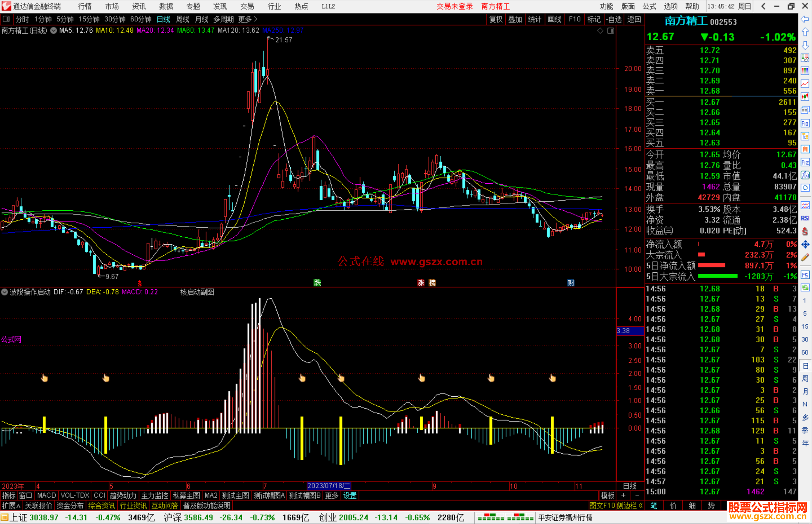
Task: Click the trend line chart sidebar icon
Action: click(805, 84)
